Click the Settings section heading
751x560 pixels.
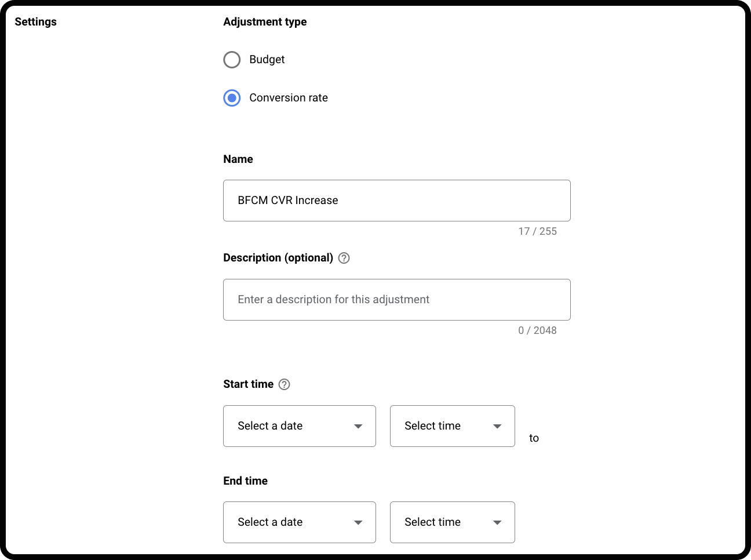tap(36, 22)
